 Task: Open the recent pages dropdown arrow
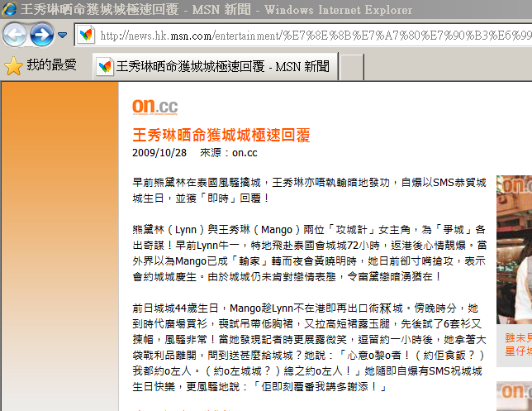(x=62, y=35)
